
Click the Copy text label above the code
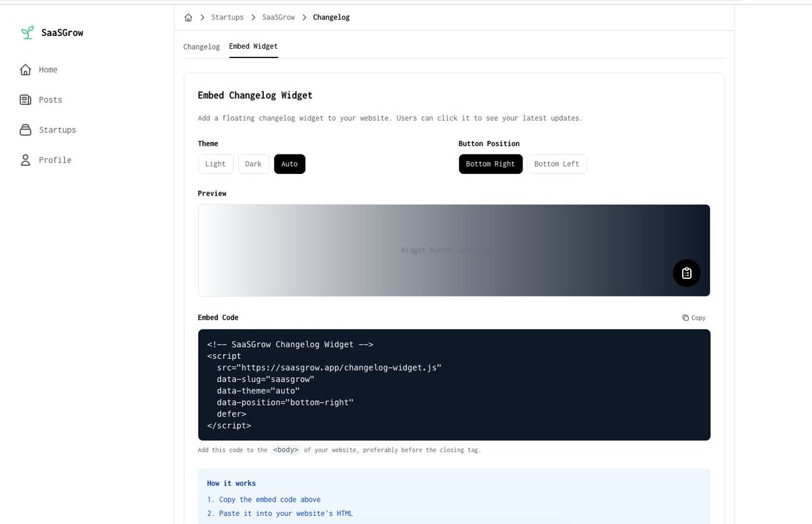pyautogui.click(x=698, y=318)
